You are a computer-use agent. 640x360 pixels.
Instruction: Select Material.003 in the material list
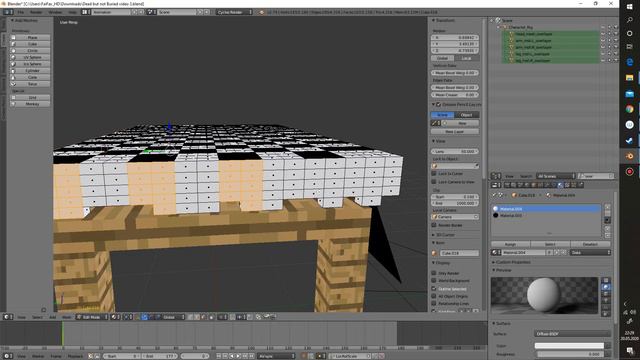tap(546, 216)
